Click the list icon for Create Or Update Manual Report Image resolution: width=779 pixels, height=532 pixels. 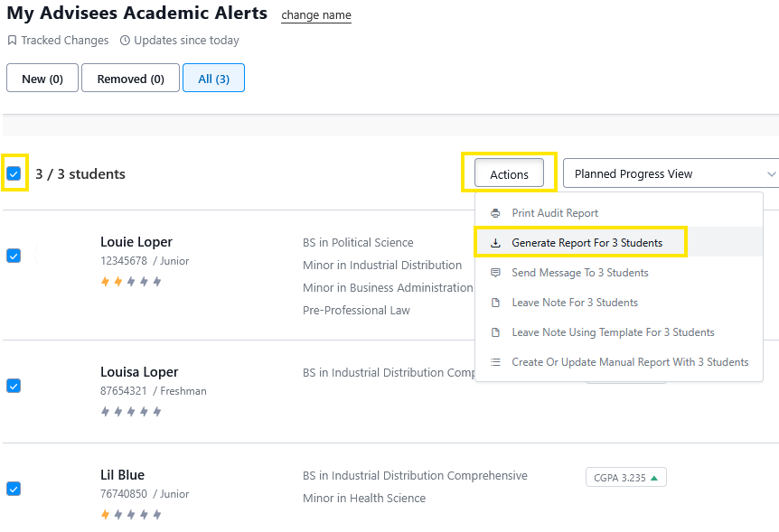[x=495, y=362]
